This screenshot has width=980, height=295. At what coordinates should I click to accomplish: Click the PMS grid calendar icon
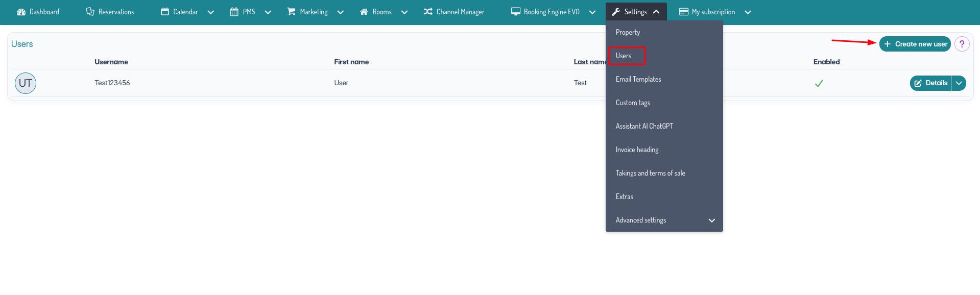pyautogui.click(x=234, y=12)
